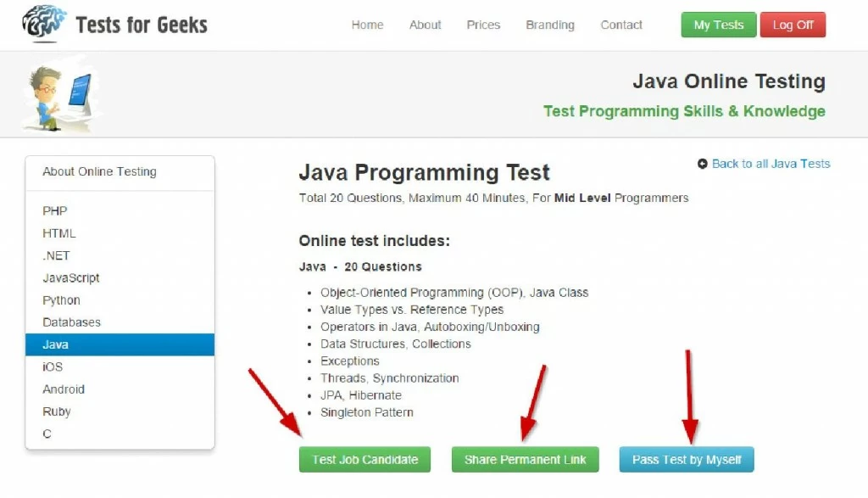Open the Branding navigation item
Image resolution: width=868 pixels, height=498 pixels.
[550, 25]
